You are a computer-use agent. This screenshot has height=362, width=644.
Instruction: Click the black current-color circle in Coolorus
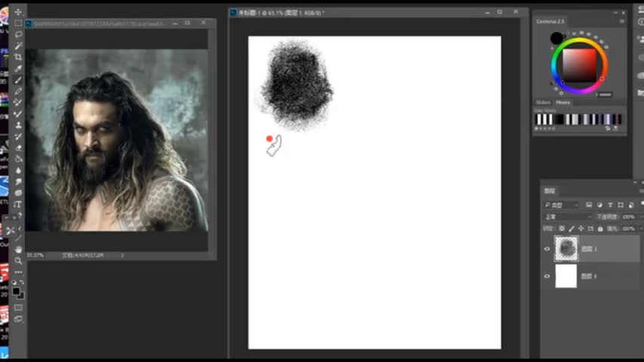(x=557, y=38)
